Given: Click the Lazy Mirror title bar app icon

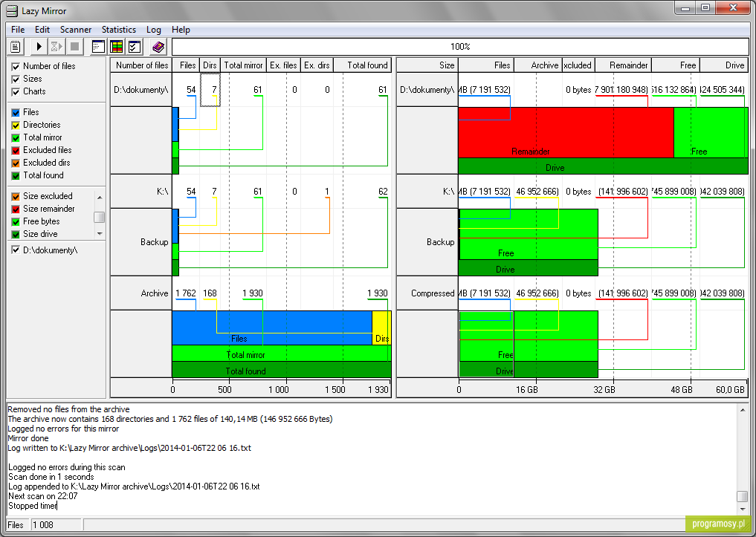Looking at the screenshot, I should [x=12, y=10].
